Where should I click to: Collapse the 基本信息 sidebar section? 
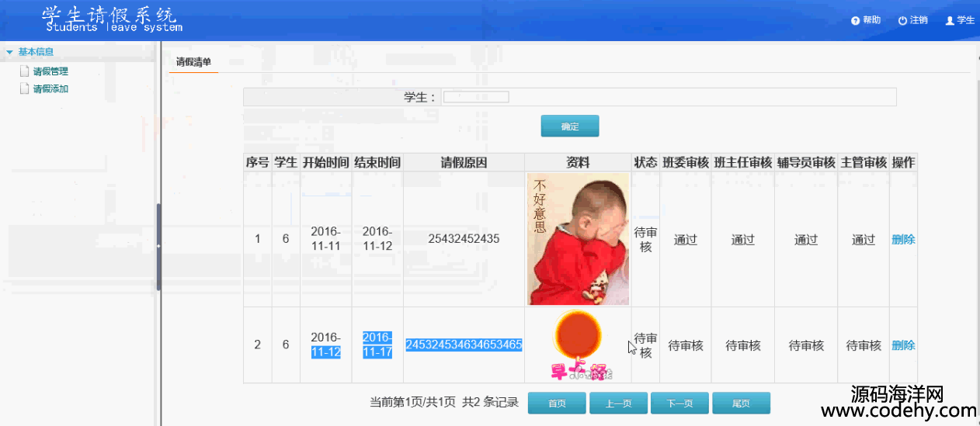point(9,52)
